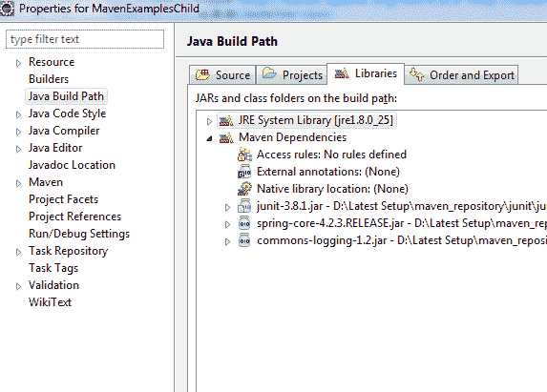
Task: Open the Validation page
Action: tap(53, 285)
